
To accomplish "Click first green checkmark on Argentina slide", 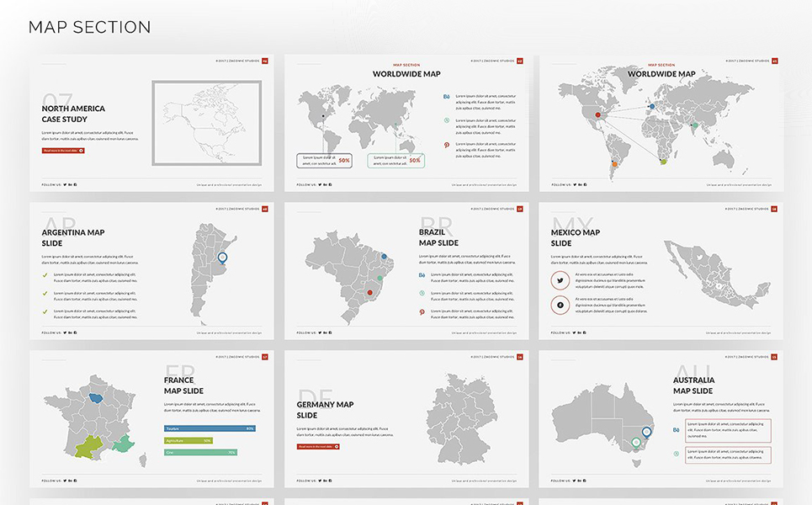I will [45, 274].
